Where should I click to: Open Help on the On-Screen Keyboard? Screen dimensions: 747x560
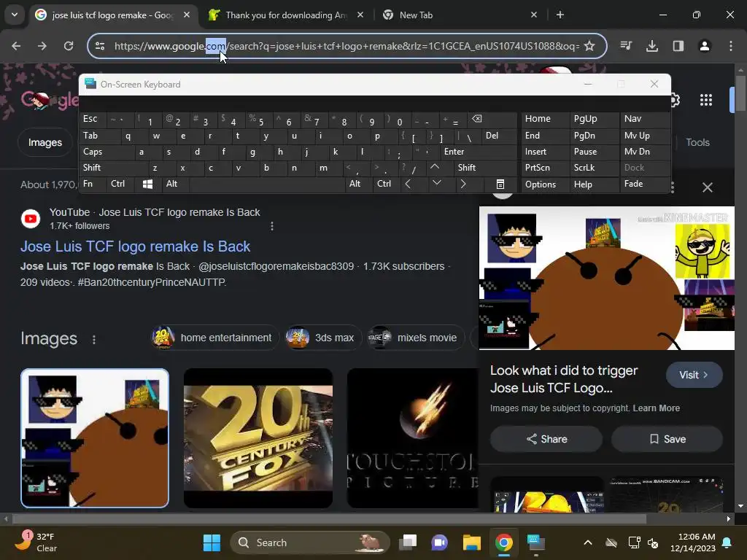pyautogui.click(x=594, y=184)
